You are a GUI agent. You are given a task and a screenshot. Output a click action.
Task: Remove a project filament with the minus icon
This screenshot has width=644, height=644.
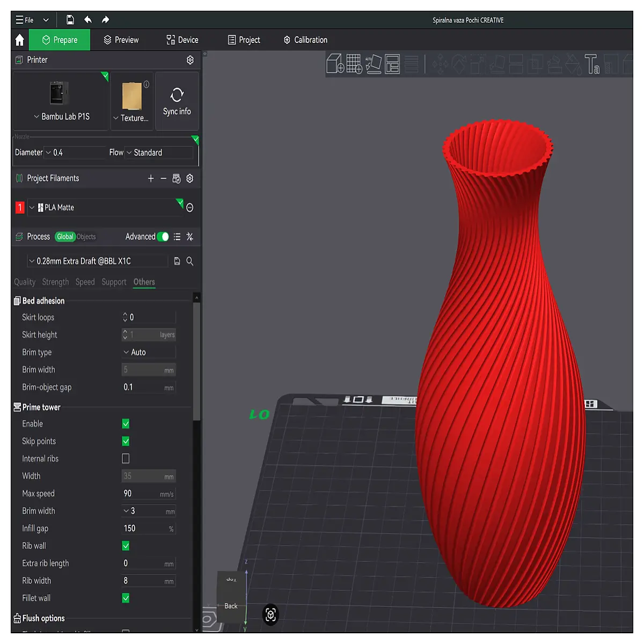coord(163,178)
